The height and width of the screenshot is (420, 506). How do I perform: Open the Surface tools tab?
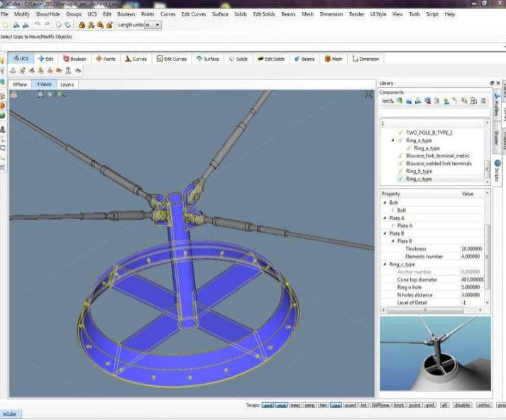tap(208, 59)
